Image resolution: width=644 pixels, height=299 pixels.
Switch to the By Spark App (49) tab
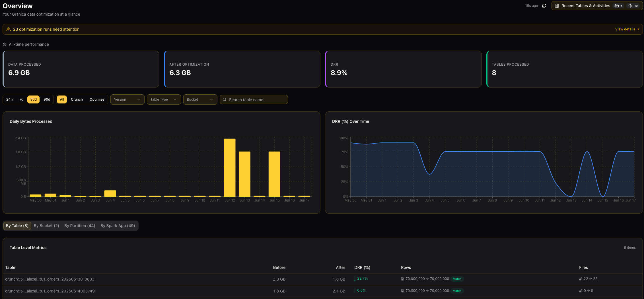click(x=118, y=226)
